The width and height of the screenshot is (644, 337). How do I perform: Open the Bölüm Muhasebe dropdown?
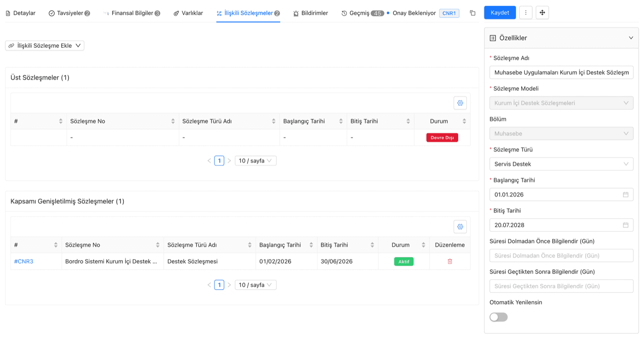561,134
